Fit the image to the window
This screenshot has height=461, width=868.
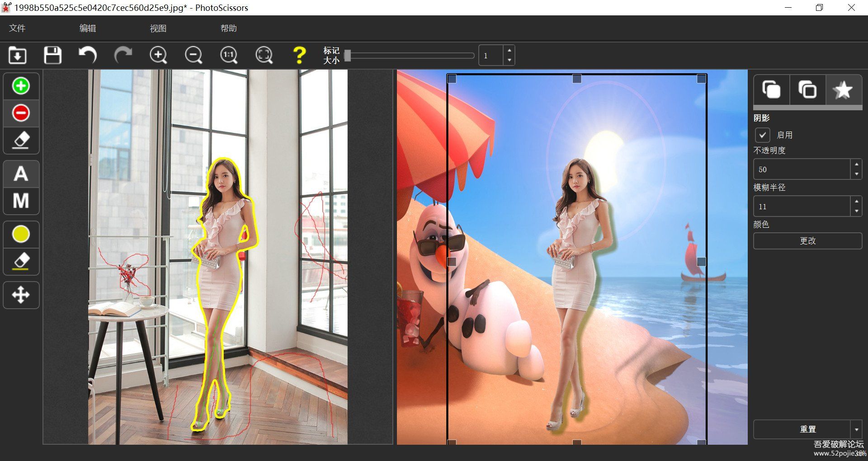coord(264,56)
